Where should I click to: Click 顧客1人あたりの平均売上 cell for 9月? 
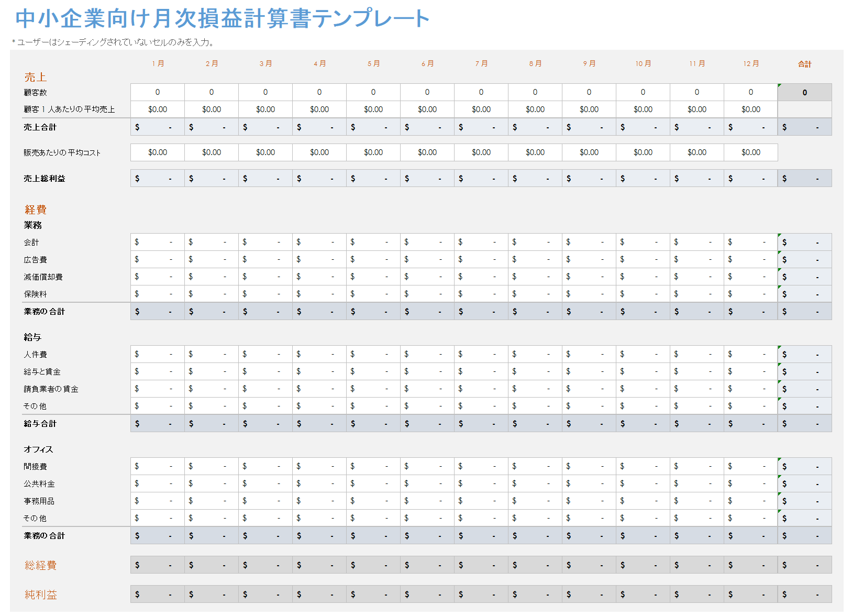coord(589,109)
